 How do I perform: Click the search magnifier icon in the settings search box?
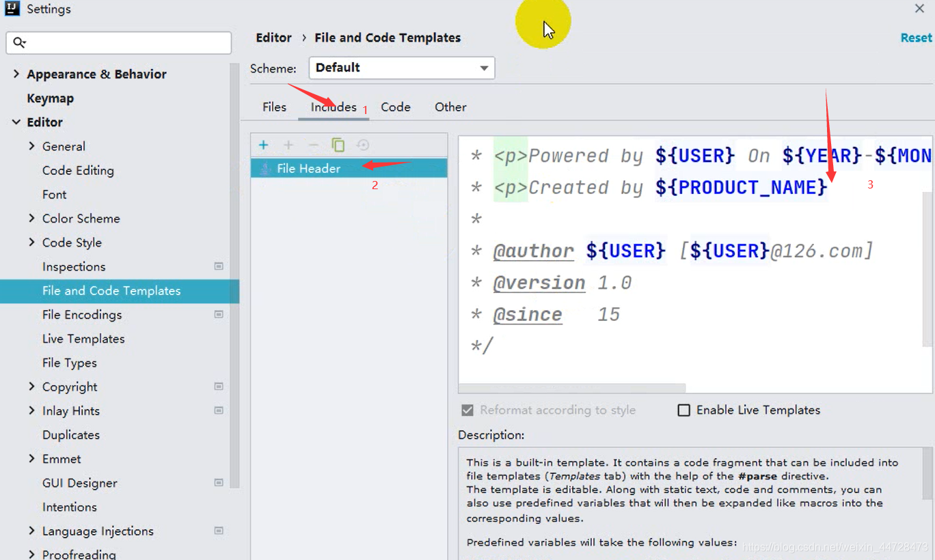click(x=19, y=42)
